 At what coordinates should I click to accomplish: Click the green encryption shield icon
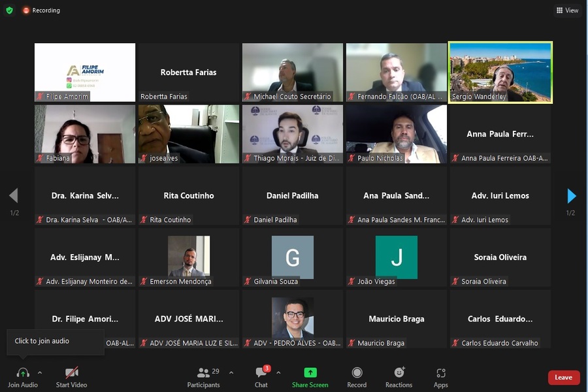[9, 10]
